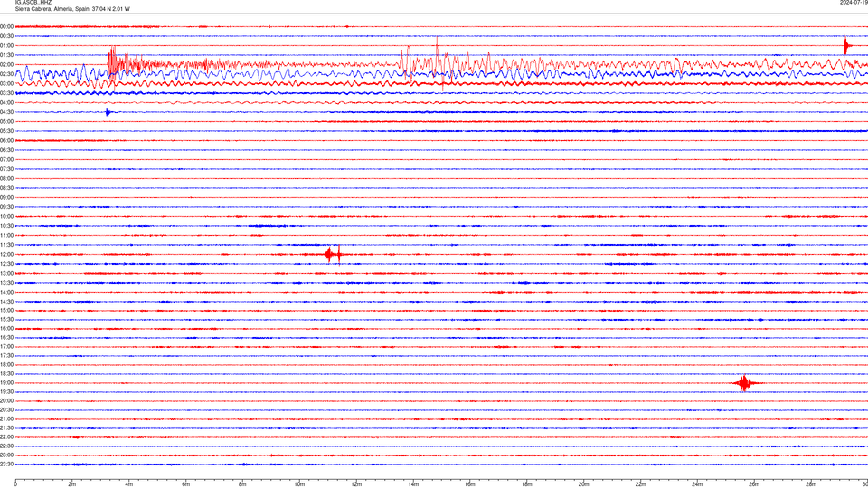Viewport: 868px width, 488px height.
Task: Click the 09:00 trace time label
Action: click(x=6, y=198)
